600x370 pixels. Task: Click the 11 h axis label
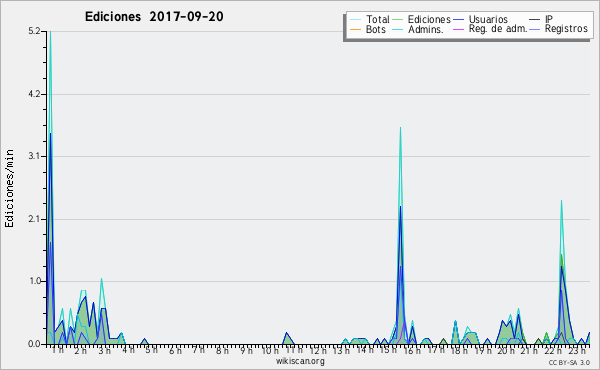point(293,350)
